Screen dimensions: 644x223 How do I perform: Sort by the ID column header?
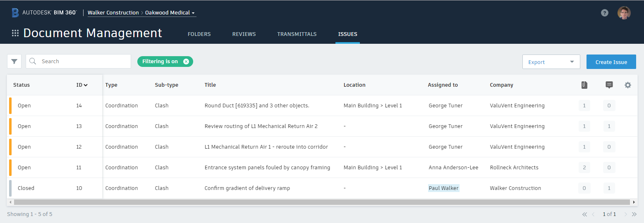pyautogui.click(x=82, y=85)
